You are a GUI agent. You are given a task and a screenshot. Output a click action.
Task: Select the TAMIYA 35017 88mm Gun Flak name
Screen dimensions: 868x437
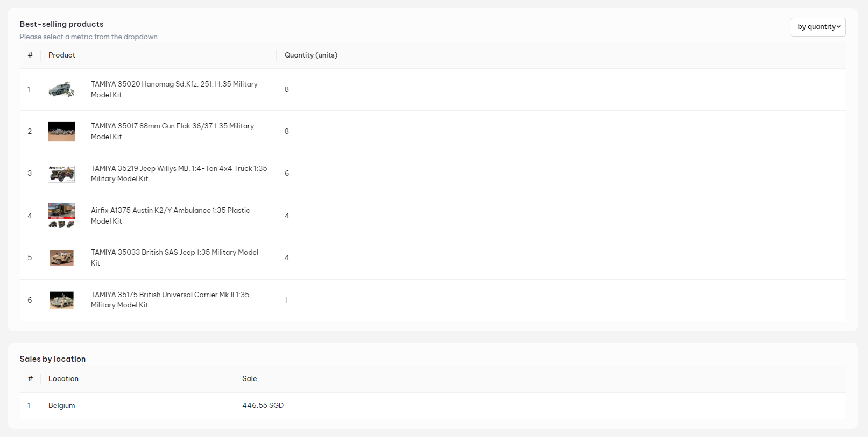[172, 131]
